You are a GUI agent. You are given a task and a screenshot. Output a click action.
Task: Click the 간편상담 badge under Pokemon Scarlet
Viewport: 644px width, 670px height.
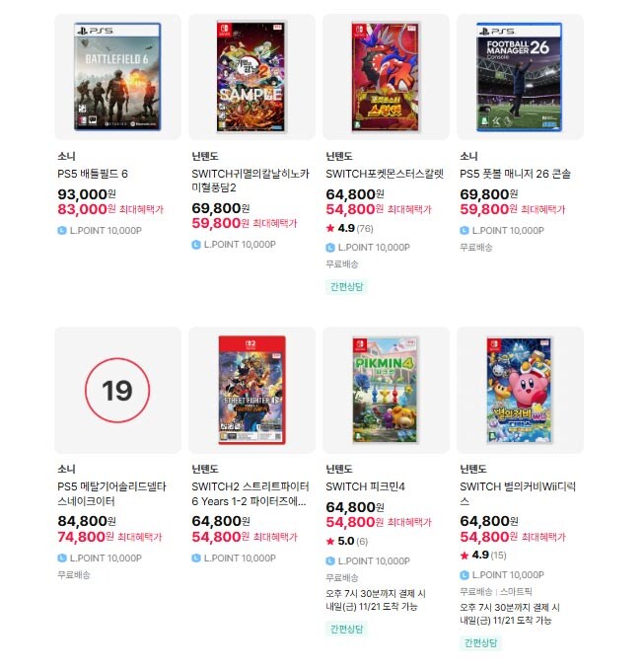point(346,286)
